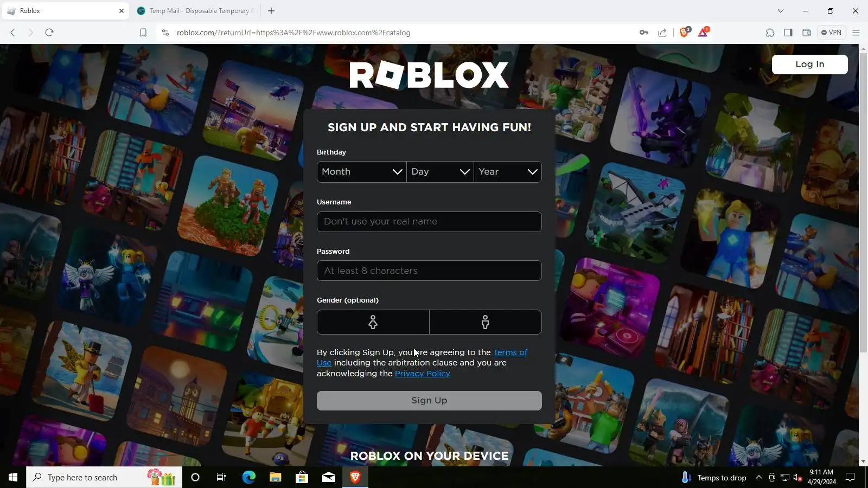Viewport: 868px width, 488px height.
Task: Click the share page icon
Action: pyautogui.click(x=662, y=33)
